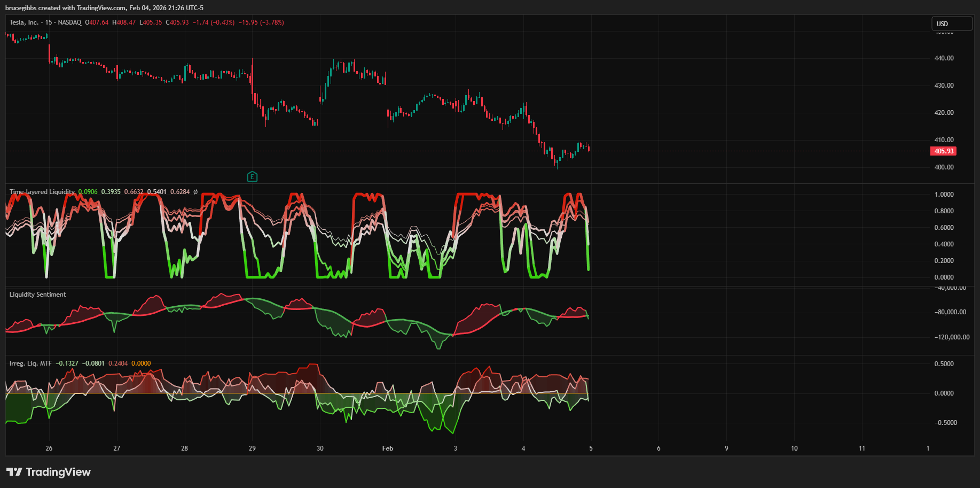Click the empty-value symbol after 0.6284
Screen dimensions: 980x488
click(x=195, y=192)
